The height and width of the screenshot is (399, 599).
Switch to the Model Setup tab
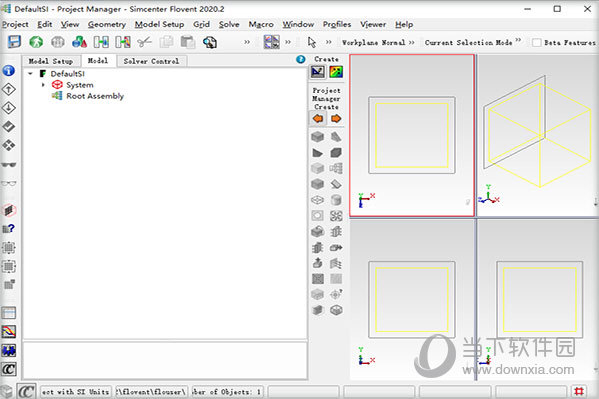tap(51, 61)
